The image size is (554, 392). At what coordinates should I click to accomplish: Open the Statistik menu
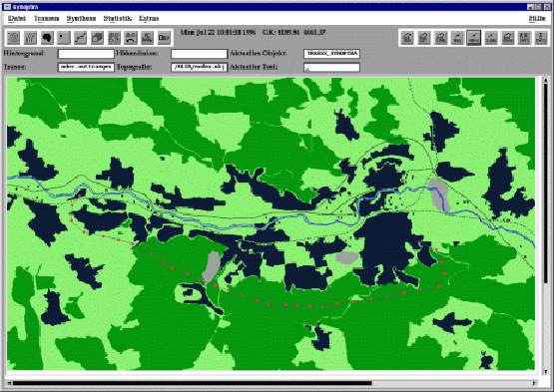(118, 18)
